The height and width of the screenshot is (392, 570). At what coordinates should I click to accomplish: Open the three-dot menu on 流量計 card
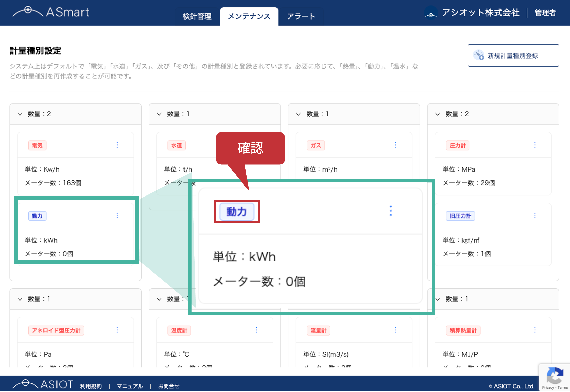(396, 330)
